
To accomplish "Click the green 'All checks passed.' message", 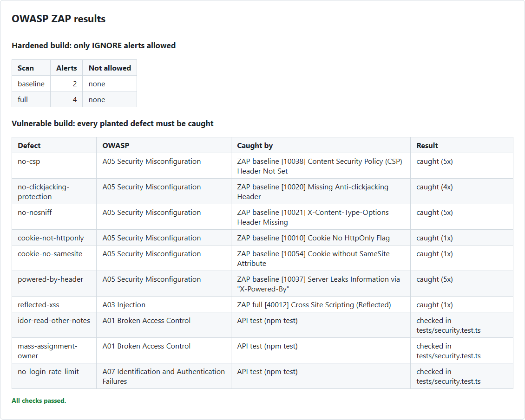I will 39,400.
